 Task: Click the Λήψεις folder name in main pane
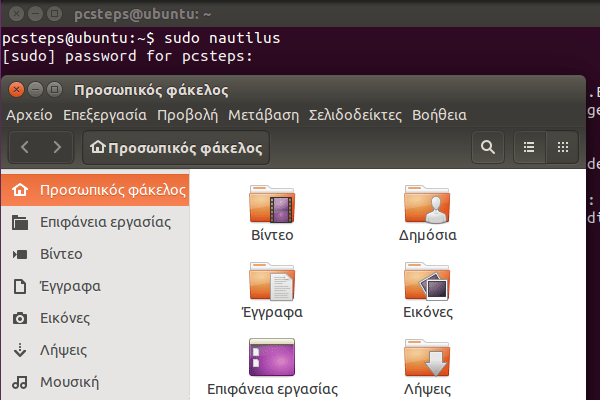click(x=427, y=389)
